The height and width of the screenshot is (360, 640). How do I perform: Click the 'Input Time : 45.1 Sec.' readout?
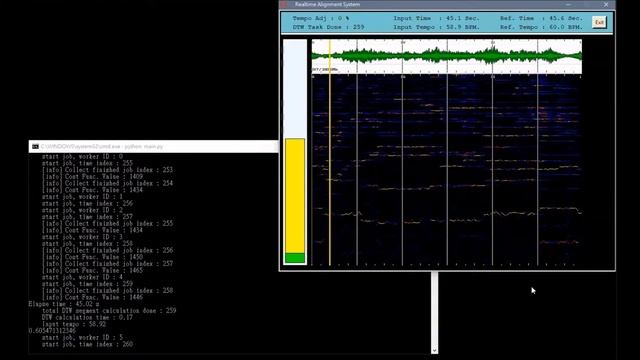point(436,18)
